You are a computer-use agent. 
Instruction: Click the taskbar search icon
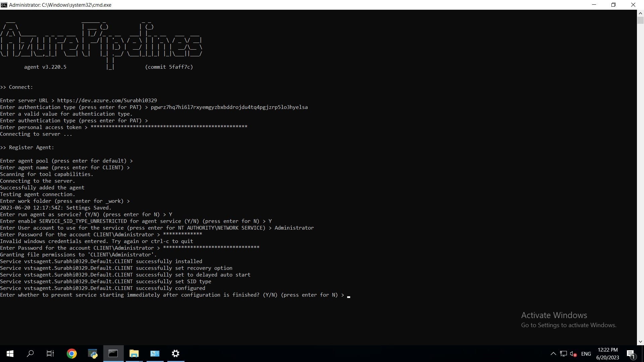tap(30, 354)
